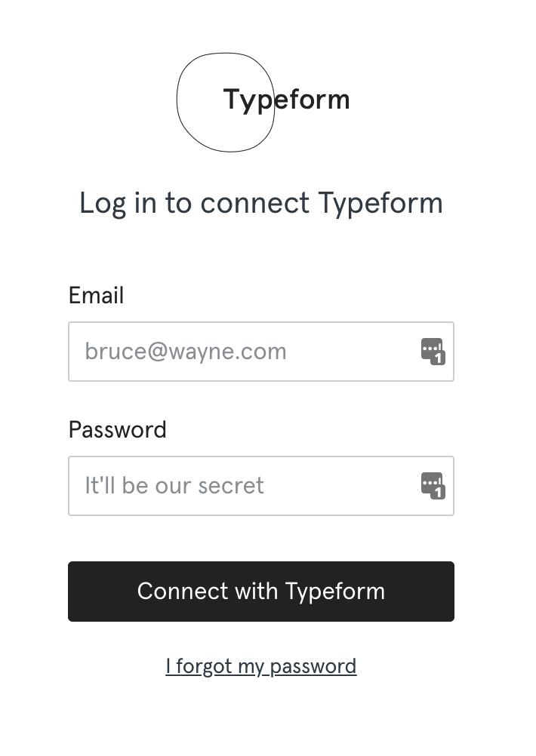Click the word Typeform in the heading

pos(380,204)
